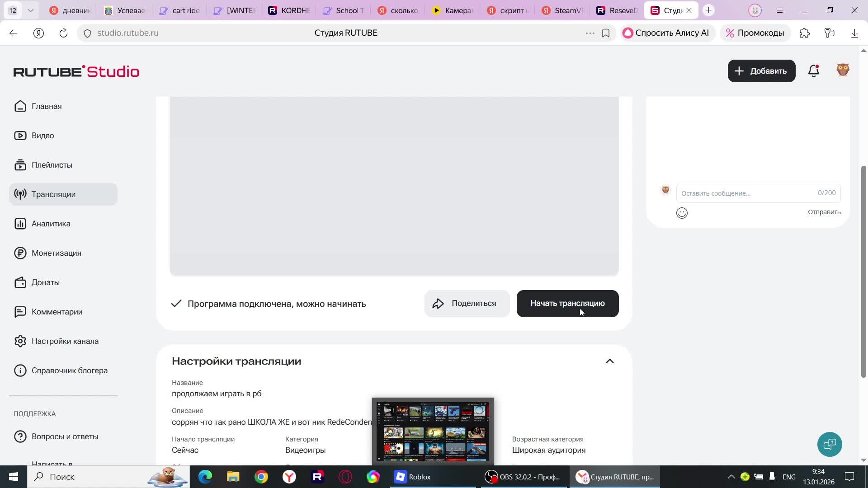Open Монетизация sidebar item
The height and width of the screenshot is (488, 868).
pos(56,253)
